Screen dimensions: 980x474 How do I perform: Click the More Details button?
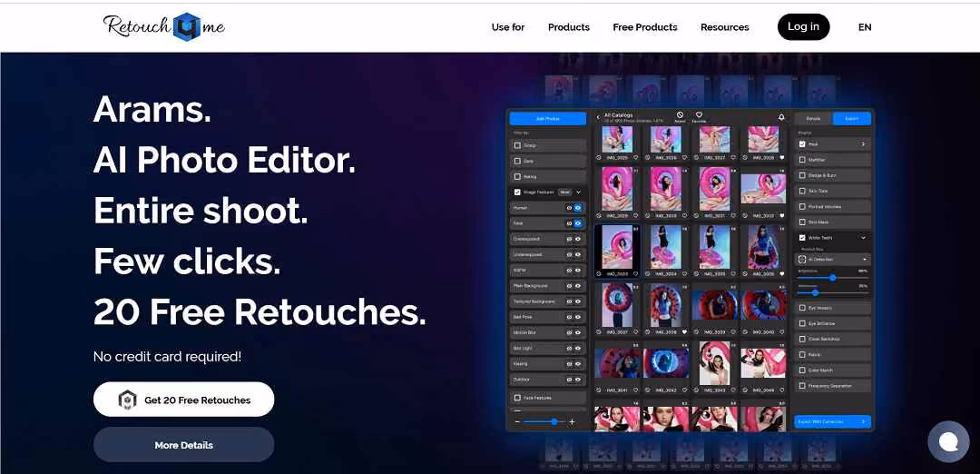click(x=183, y=445)
